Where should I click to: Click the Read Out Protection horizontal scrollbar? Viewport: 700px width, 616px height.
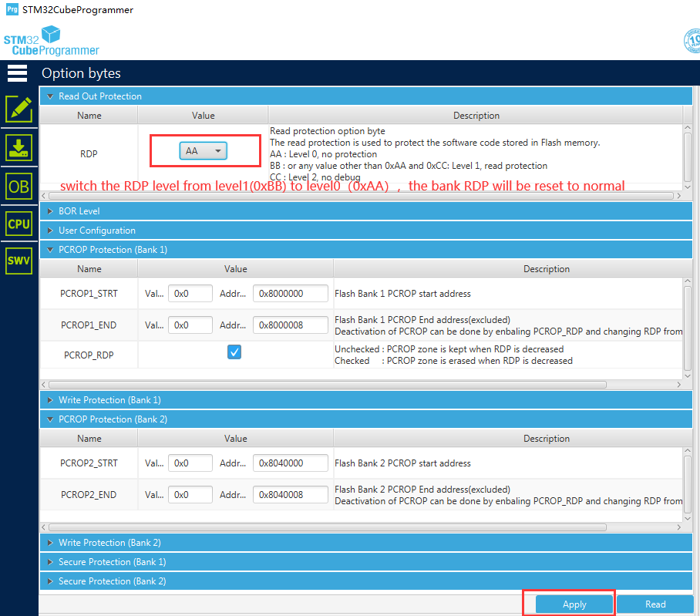pyautogui.click(x=361, y=196)
